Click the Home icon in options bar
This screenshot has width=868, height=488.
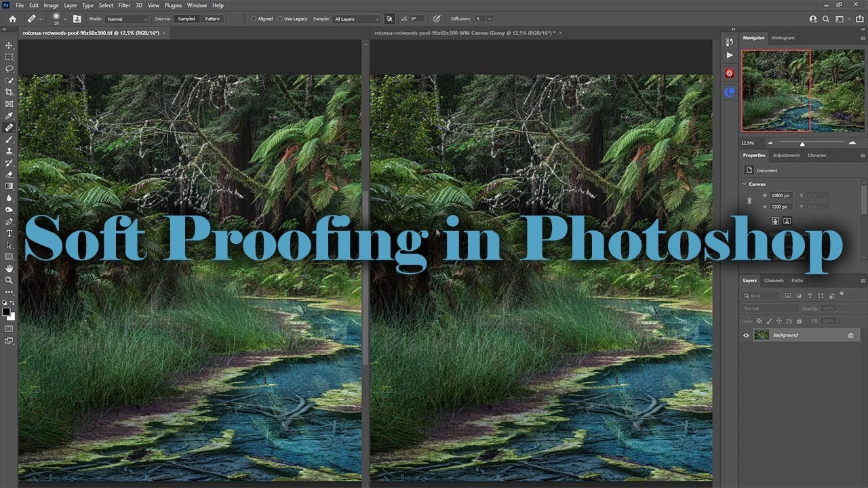12,19
